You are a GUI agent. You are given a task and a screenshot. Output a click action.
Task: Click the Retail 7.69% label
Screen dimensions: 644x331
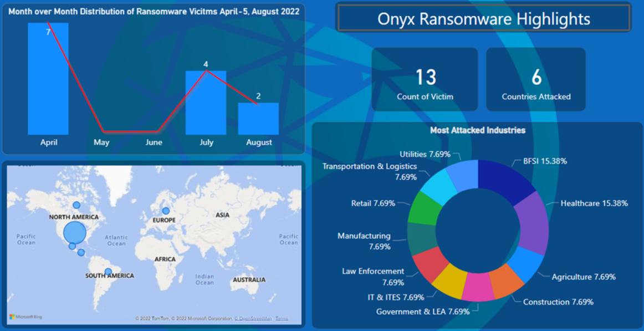pos(374,203)
